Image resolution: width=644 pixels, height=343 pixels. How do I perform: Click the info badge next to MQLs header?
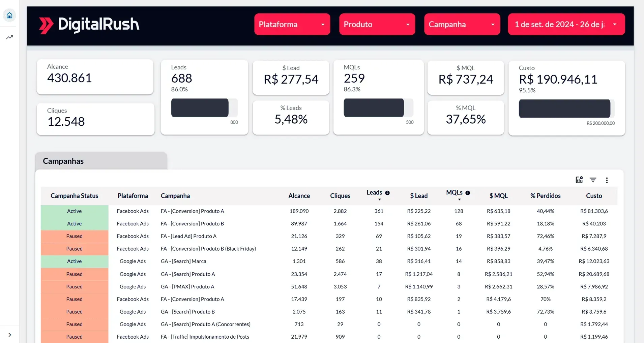point(468,193)
